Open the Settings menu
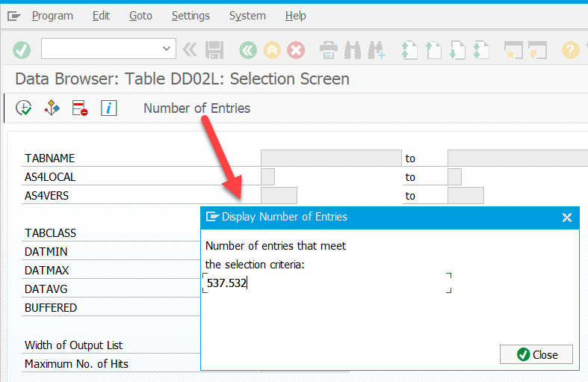Screen dimensions: 588x382 coord(191,16)
